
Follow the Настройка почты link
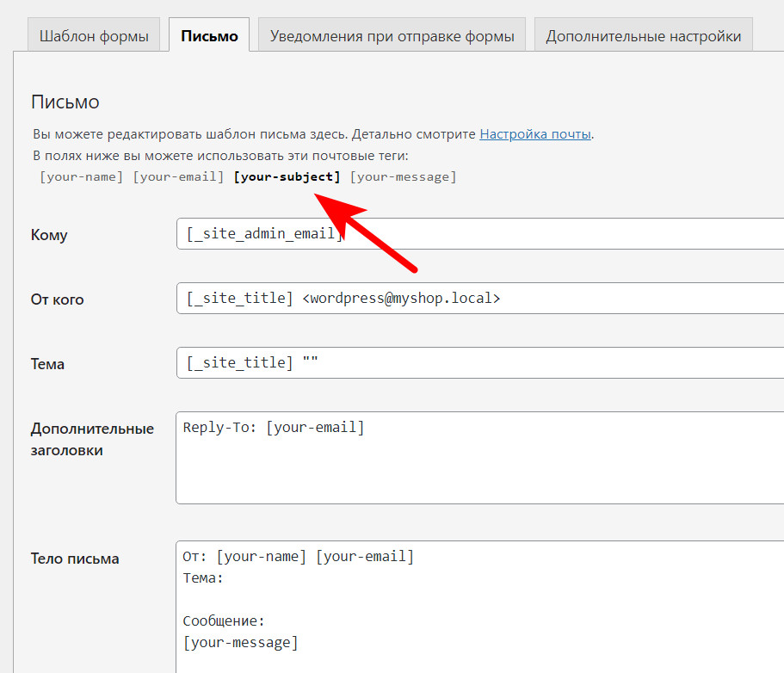tap(535, 134)
